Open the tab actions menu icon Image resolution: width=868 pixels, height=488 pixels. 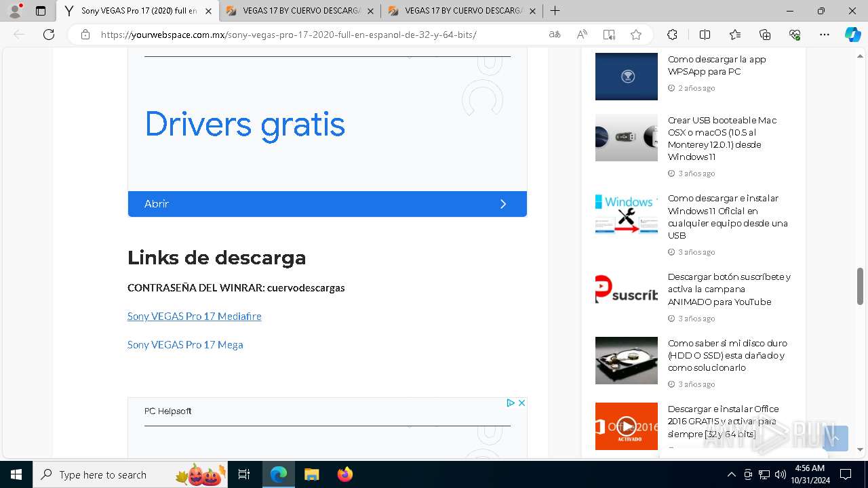tap(41, 11)
